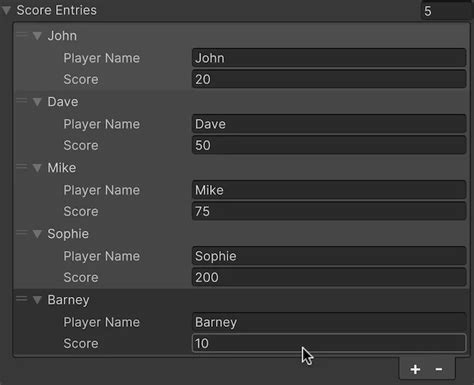Image resolution: width=474 pixels, height=385 pixels.
Task: Click the Score label under Dave
Action: (x=81, y=145)
